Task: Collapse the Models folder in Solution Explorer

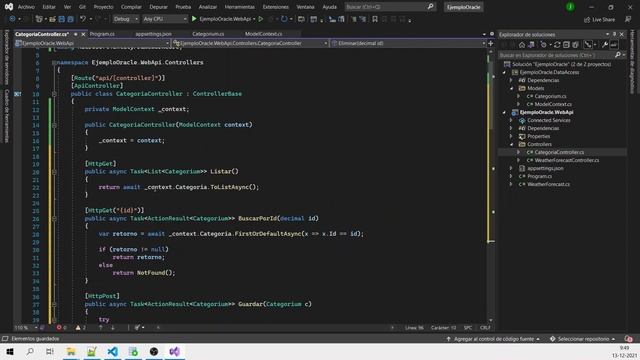Action: point(511,88)
